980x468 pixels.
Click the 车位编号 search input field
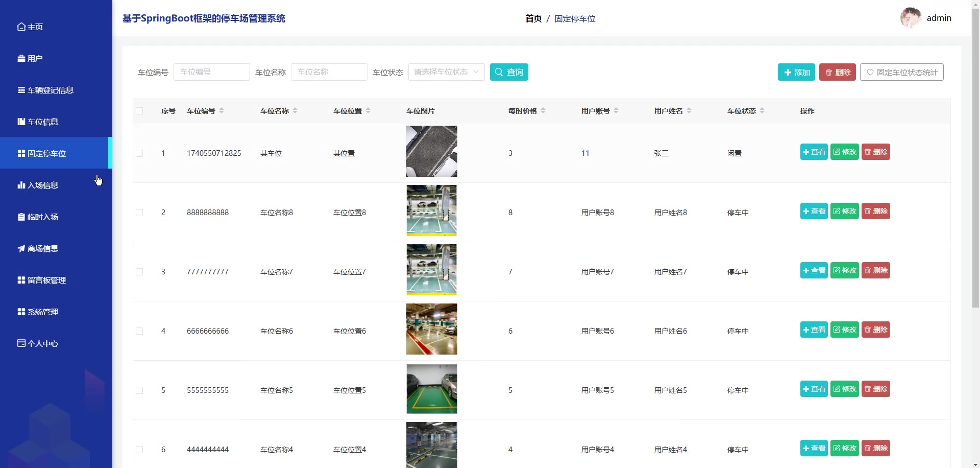211,72
